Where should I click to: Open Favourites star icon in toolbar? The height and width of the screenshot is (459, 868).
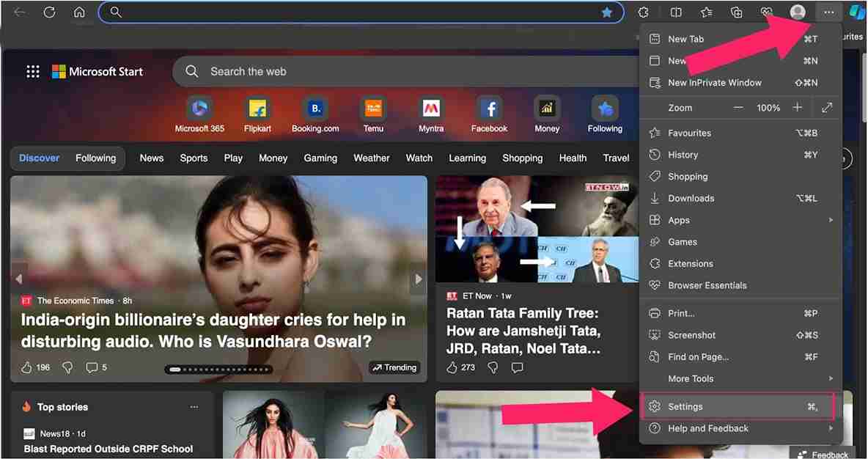click(x=707, y=12)
